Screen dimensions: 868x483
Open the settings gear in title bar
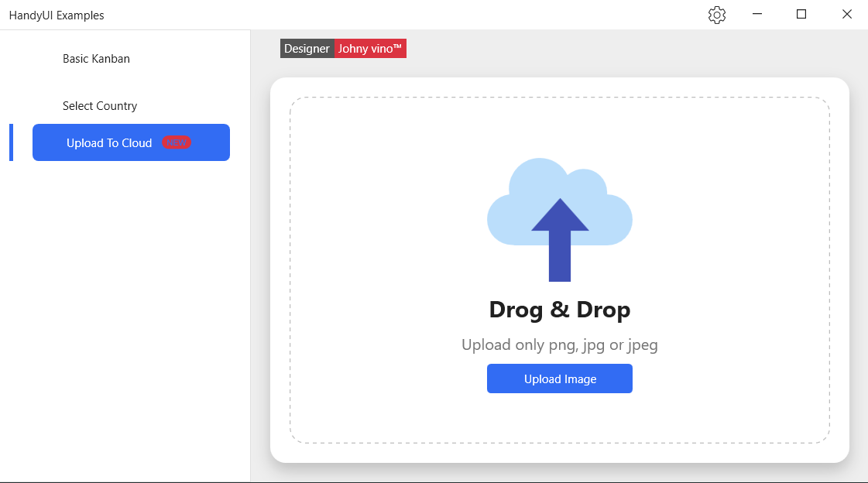[717, 15]
